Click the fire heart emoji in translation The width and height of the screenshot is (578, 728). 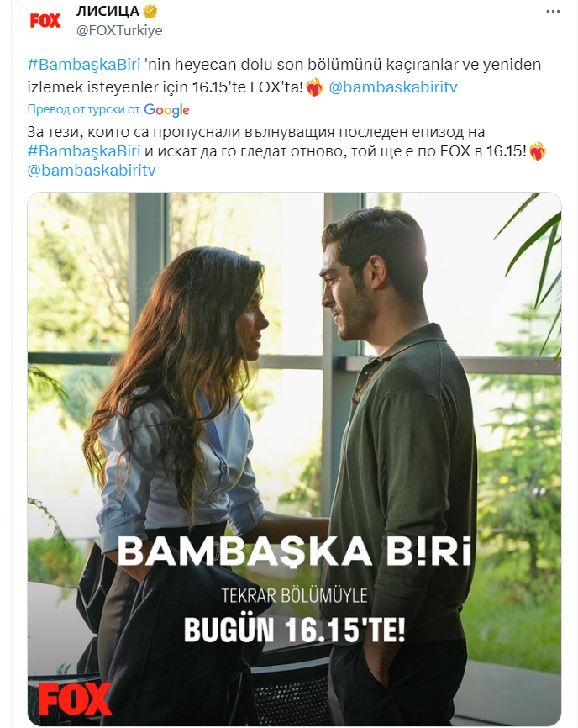point(538,151)
